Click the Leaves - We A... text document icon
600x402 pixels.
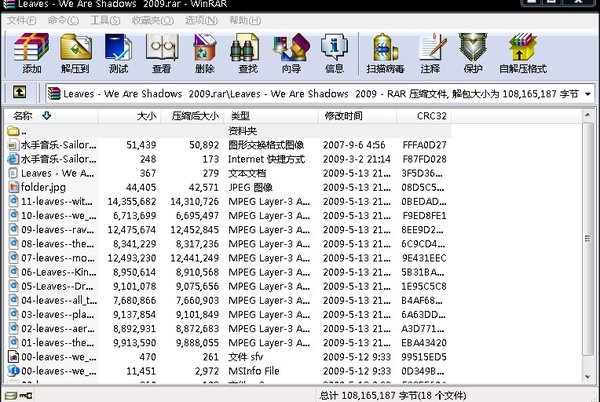(x=13, y=173)
